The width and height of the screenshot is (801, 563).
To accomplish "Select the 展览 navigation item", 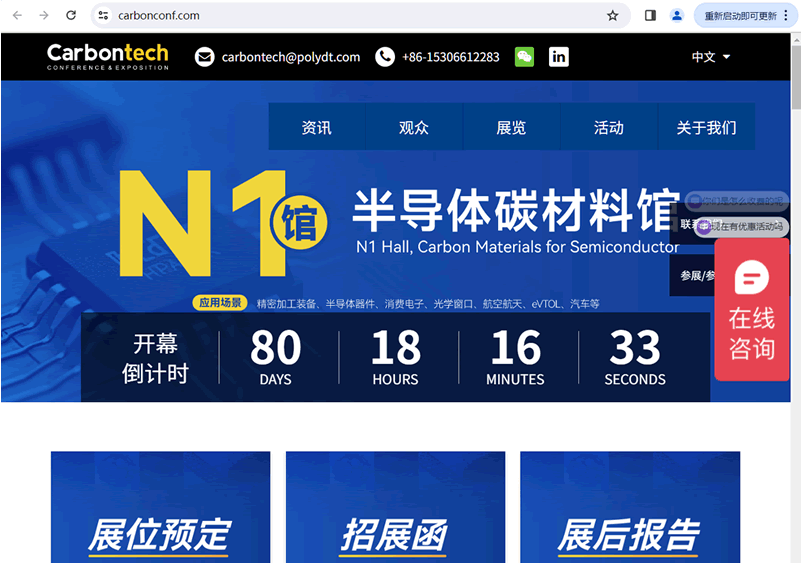I will pyautogui.click(x=511, y=127).
